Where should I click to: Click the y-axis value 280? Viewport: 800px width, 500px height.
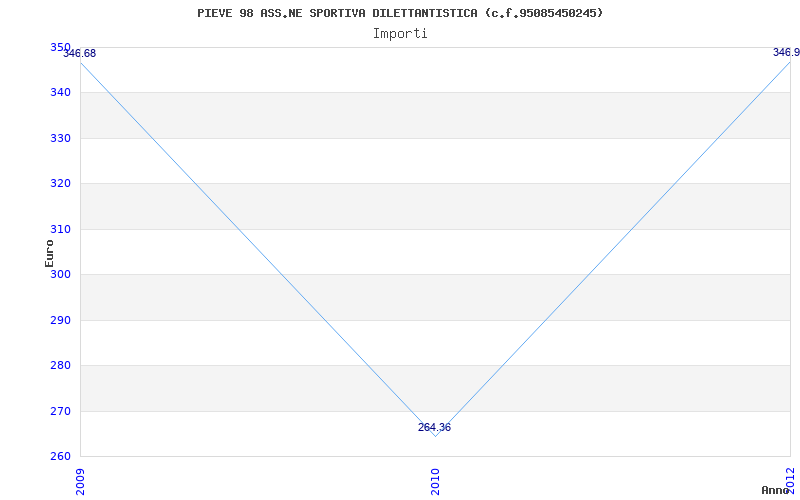pos(60,366)
